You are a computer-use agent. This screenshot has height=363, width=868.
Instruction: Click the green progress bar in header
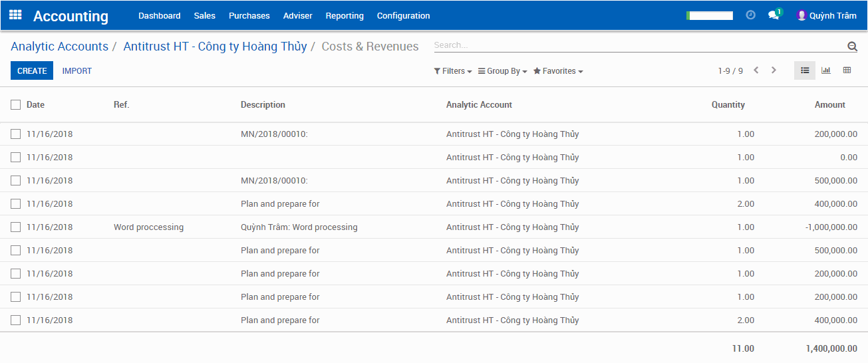coord(710,15)
